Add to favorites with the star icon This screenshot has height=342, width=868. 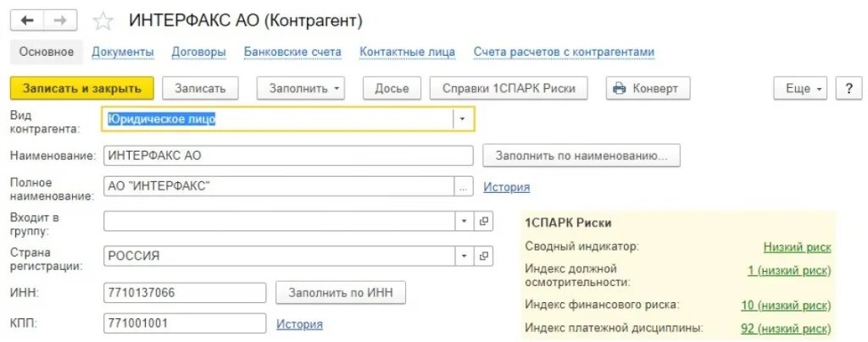[103, 21]
